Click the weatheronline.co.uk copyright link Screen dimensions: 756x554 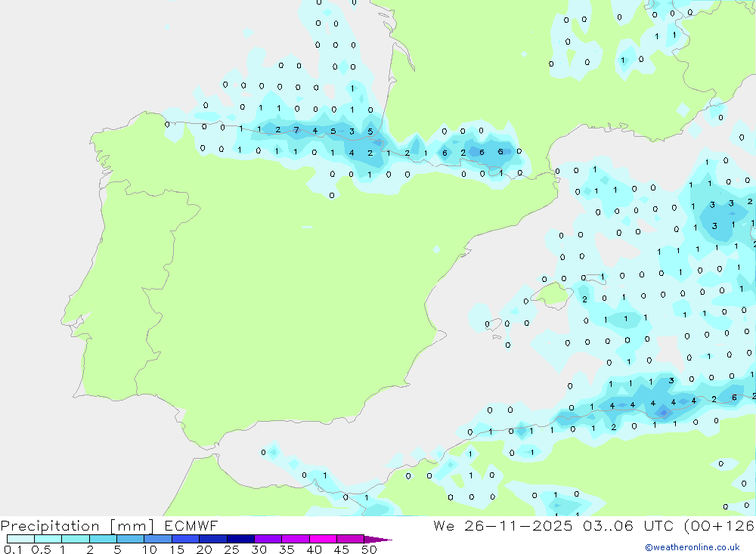[x=692, y=547]
